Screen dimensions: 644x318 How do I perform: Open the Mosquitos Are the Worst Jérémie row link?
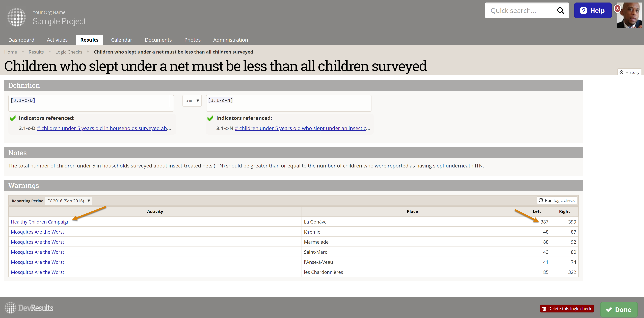pos(38,232)
